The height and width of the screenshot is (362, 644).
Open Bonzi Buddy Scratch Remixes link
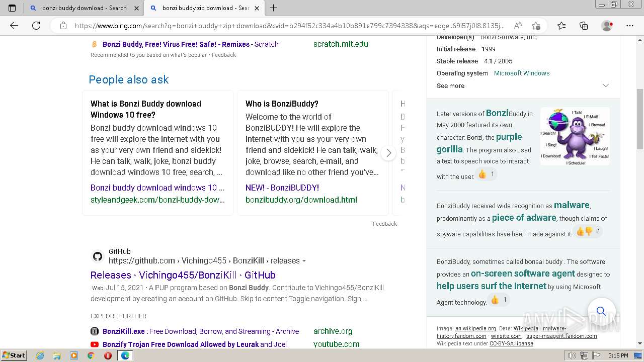click(x=191, y=44)
